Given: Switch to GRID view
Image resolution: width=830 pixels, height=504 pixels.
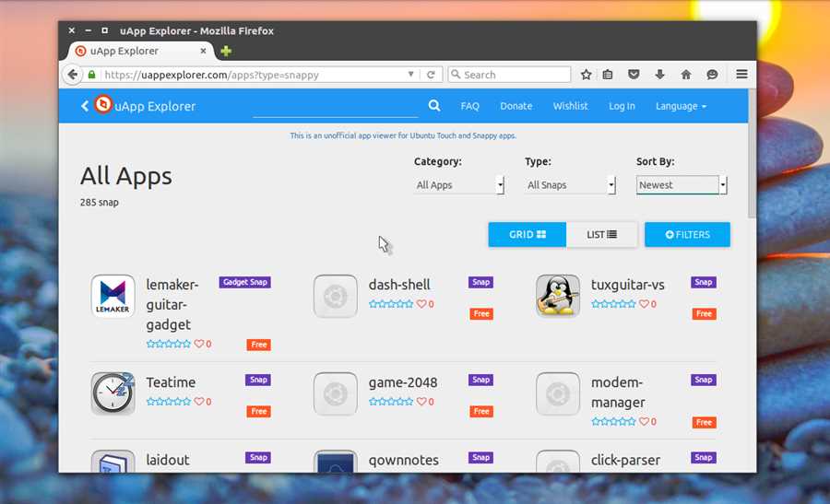Looking at the screenshot, I should coord(528,234).
